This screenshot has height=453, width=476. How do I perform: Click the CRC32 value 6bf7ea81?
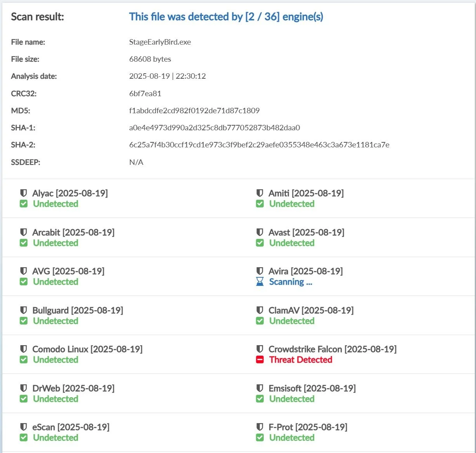coord(145,93)
